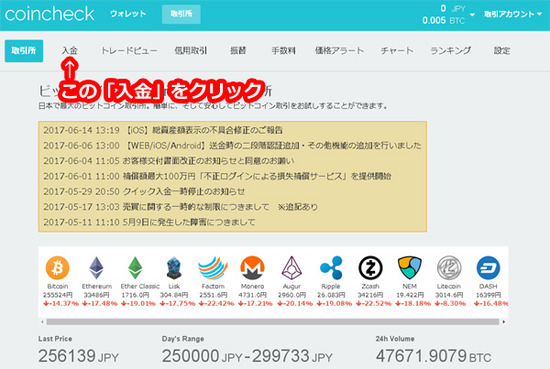Open the 2017-05-17 売買制限 notice
Image resolution: width=550 pixels, height=369 pixels.
pos(180,207)
